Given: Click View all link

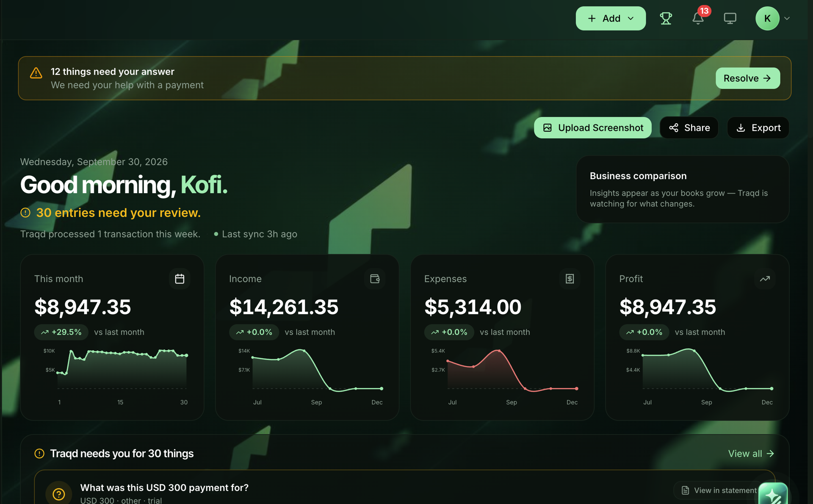Looking at the screenshot, I should [751, 454].
